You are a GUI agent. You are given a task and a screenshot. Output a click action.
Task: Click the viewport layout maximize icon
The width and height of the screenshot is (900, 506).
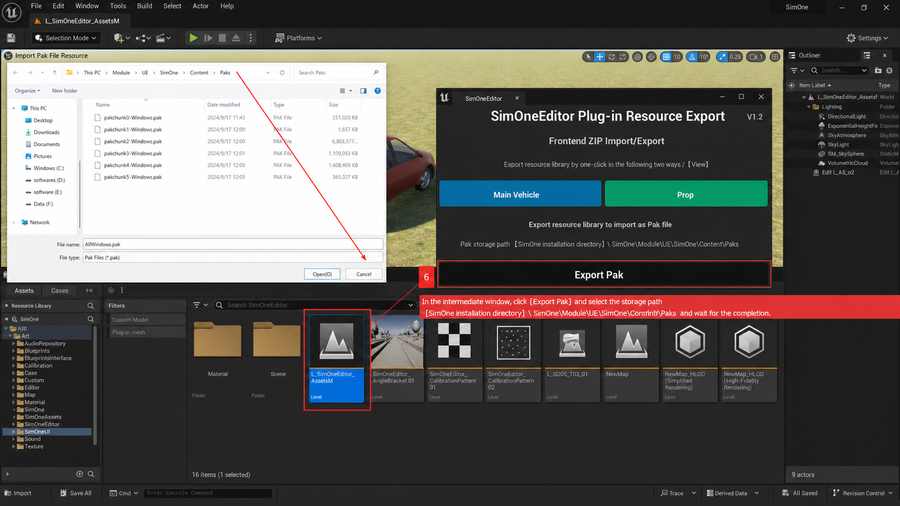(x=775, y=56)
